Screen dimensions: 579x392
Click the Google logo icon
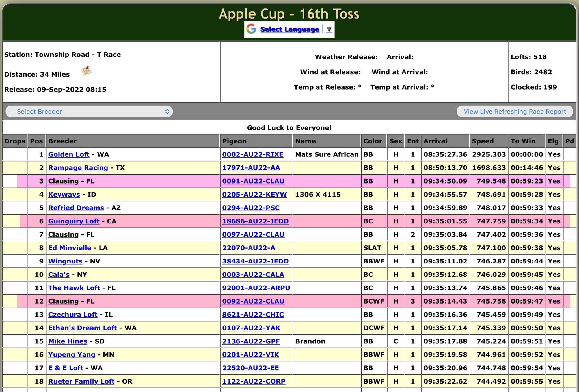pyautogui.click(x=251, y=29)
